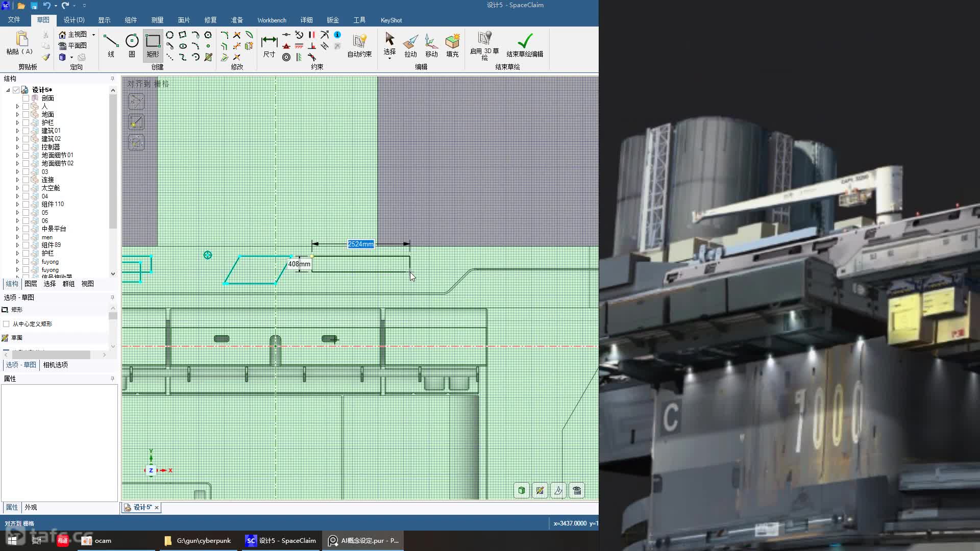Apply the perpendicular constraint
980x551 pixels.
[x=312, y=46]
